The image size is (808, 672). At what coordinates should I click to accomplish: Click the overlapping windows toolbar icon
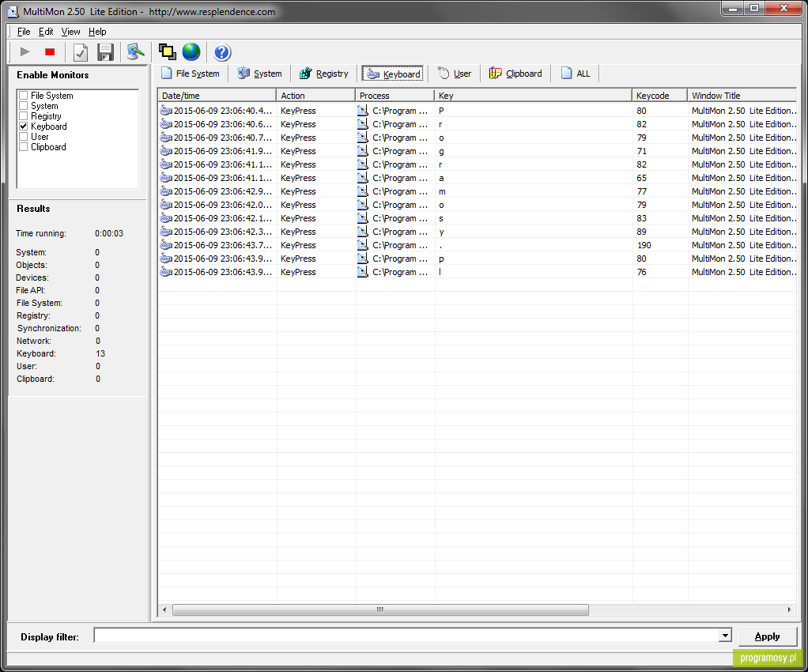point(167,52)
